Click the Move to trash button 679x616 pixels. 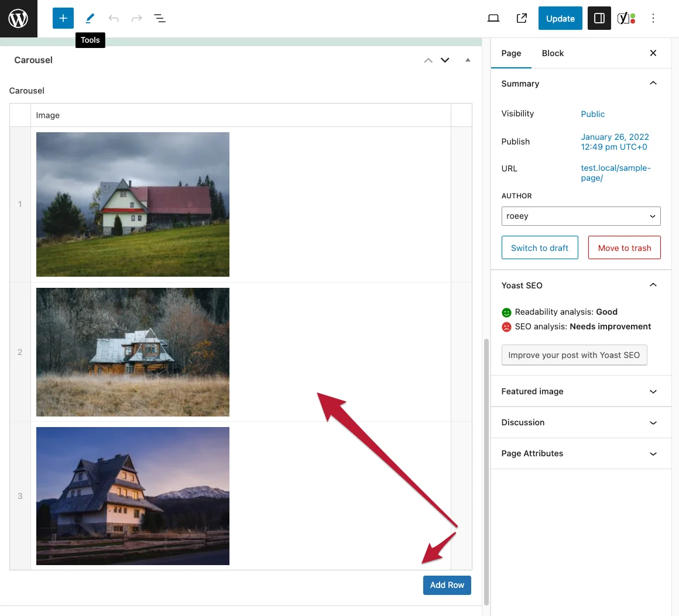pos(624,247)
